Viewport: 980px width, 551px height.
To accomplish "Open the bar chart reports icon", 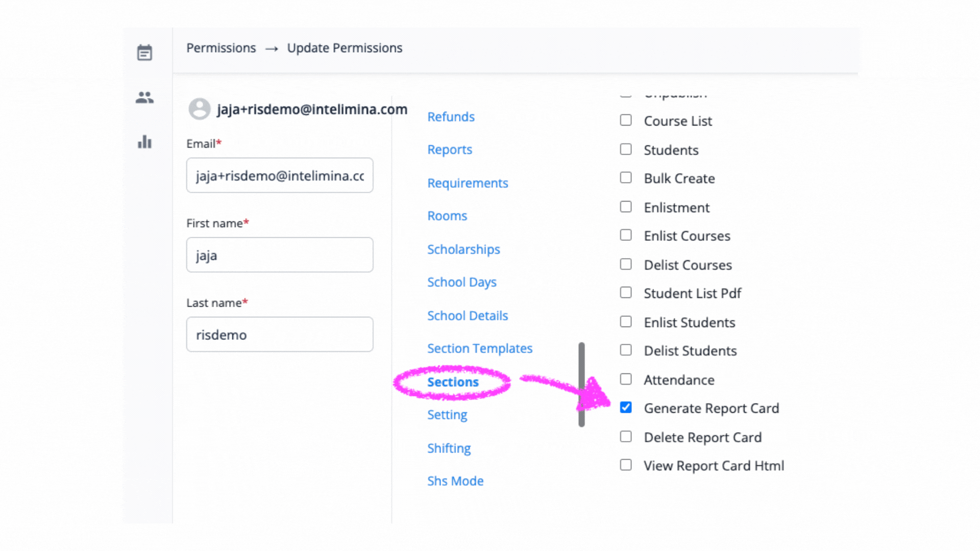I will [x=144, y=142].
